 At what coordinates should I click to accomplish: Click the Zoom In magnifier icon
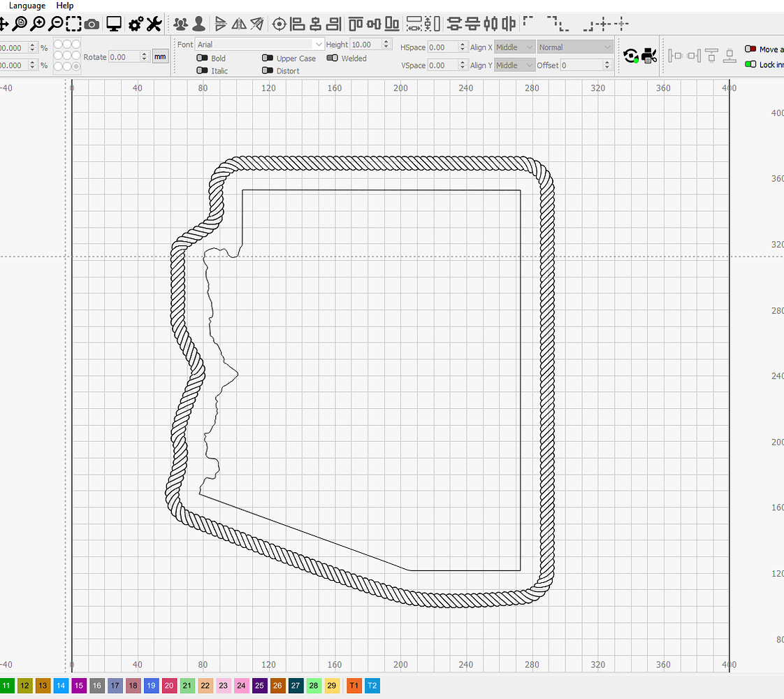(38, 24)
